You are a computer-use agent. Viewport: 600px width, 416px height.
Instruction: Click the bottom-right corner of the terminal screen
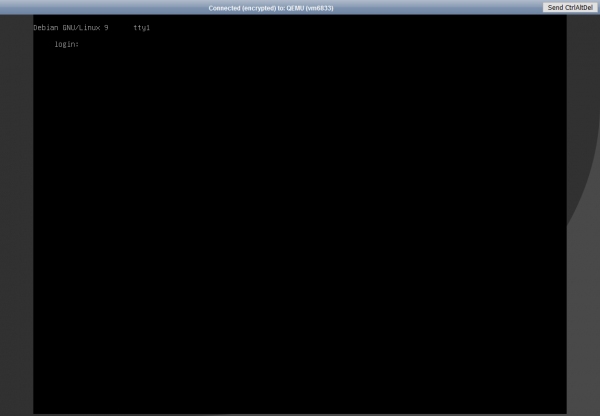562,409
